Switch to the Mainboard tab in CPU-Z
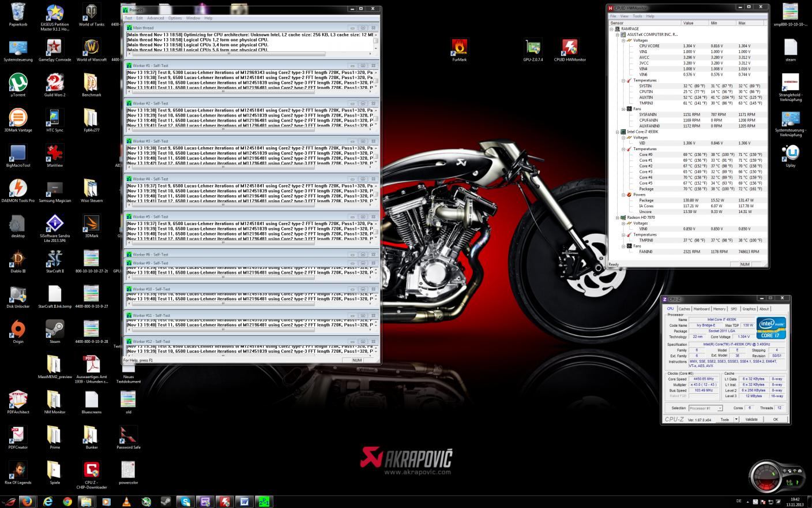Image resolution: width=812 pixels, height=508 pixels. [x=701, y=309]
